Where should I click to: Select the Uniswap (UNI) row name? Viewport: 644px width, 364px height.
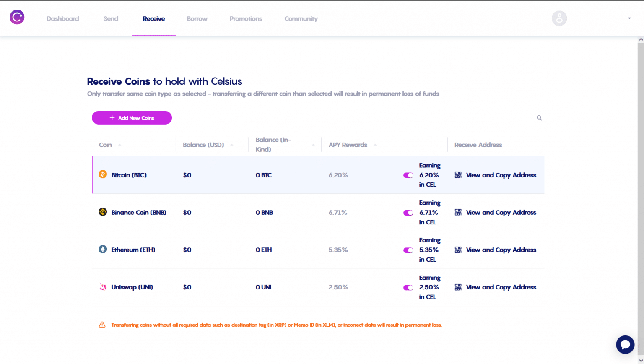(132, 287)
